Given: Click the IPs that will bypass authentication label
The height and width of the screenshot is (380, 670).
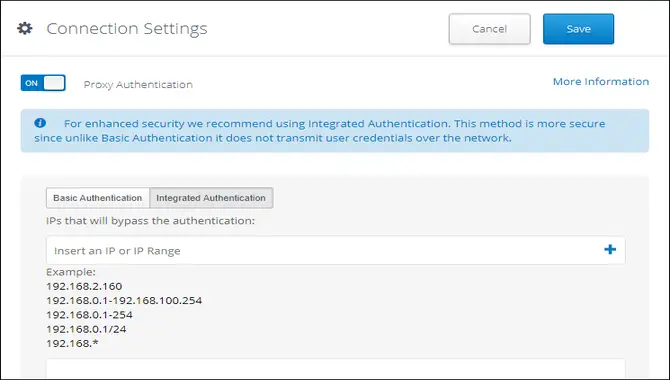Looking at the screenshot, I should coord(150,221).
